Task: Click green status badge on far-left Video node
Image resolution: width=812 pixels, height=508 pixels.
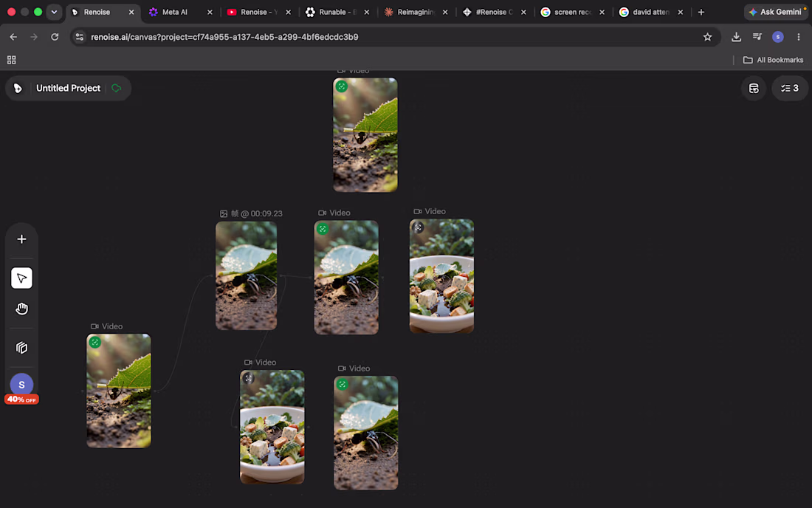Action: 94,343
